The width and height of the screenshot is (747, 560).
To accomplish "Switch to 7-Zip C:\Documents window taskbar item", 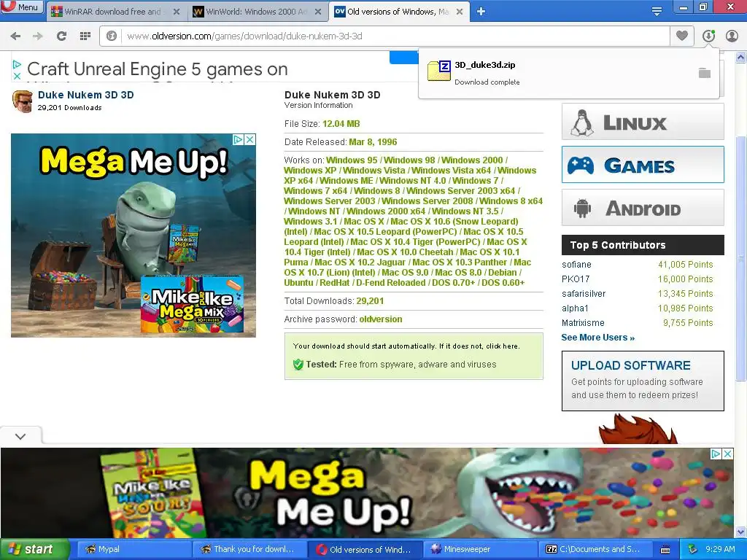I will 597,549.
